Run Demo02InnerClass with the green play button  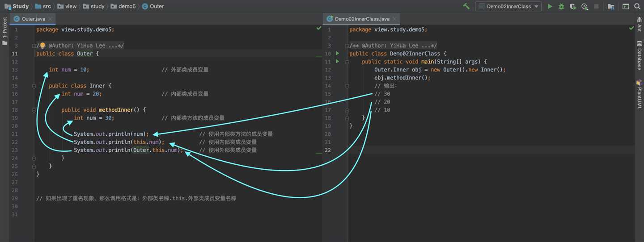pos(550,6)
